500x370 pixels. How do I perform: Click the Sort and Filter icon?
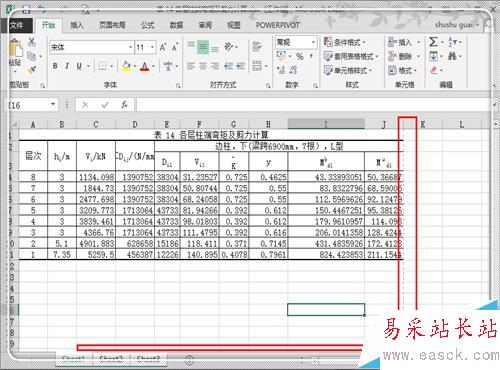click(x=452, y=42)
